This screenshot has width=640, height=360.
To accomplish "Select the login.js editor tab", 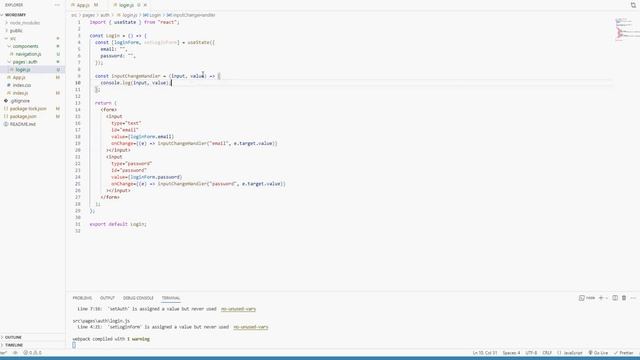I will 126,5.
